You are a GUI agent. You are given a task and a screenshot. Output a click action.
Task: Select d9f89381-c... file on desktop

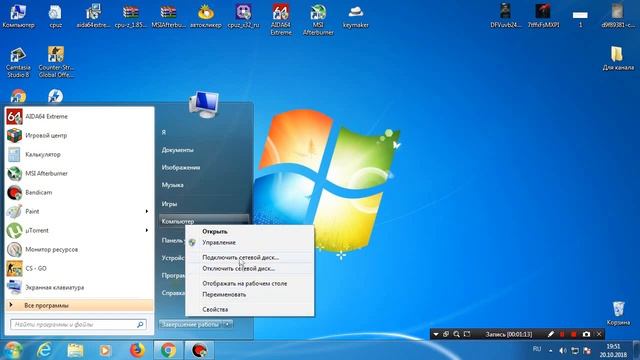point(618,16)
